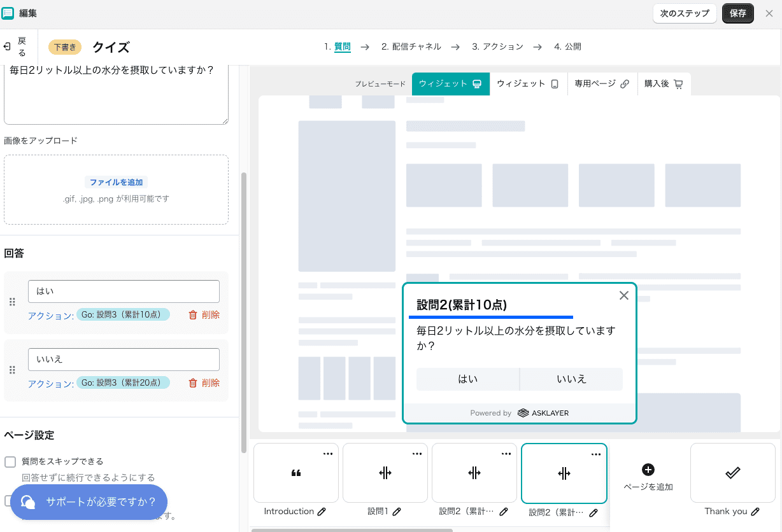Open the 購入後 preview with cart icon
Screen dimensions: 782x532
(x=664, y=83)
